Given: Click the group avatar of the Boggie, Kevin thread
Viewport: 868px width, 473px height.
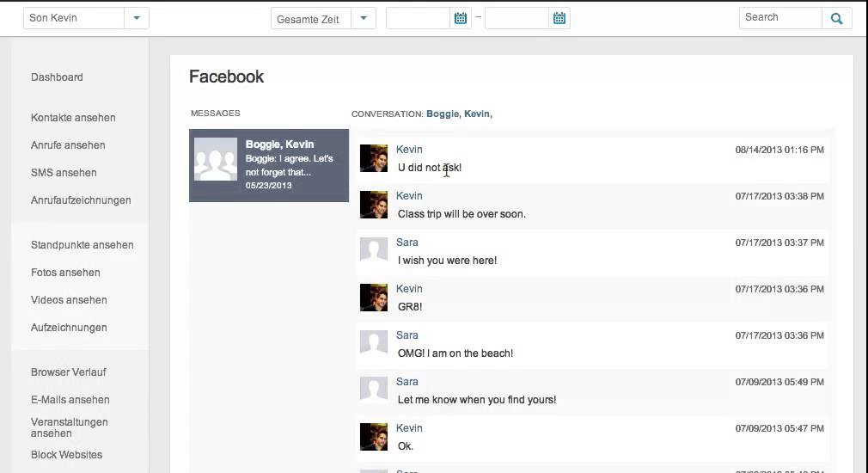Looking at the screenshot, I should click(x=216, y=159).
